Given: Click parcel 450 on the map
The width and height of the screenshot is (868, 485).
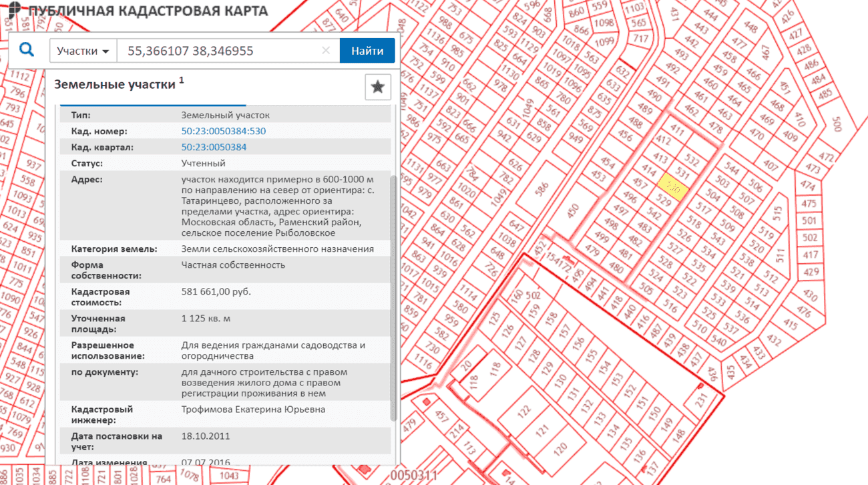Looking at the screenshot, I should [x=574, y=211].
